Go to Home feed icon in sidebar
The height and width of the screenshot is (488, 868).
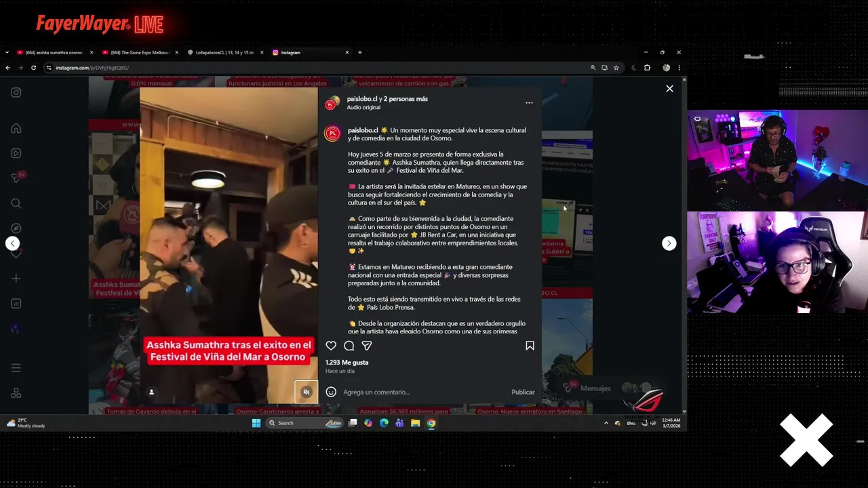(16, 128)
